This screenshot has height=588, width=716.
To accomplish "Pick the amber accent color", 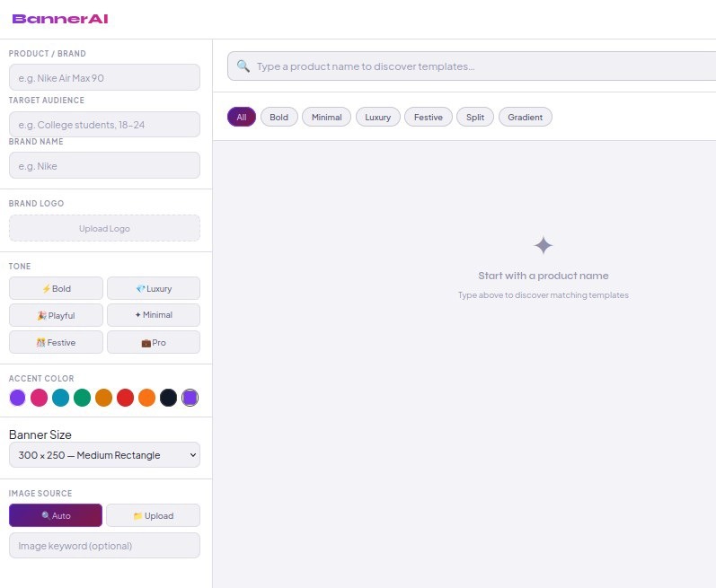I will coord(103,398).
